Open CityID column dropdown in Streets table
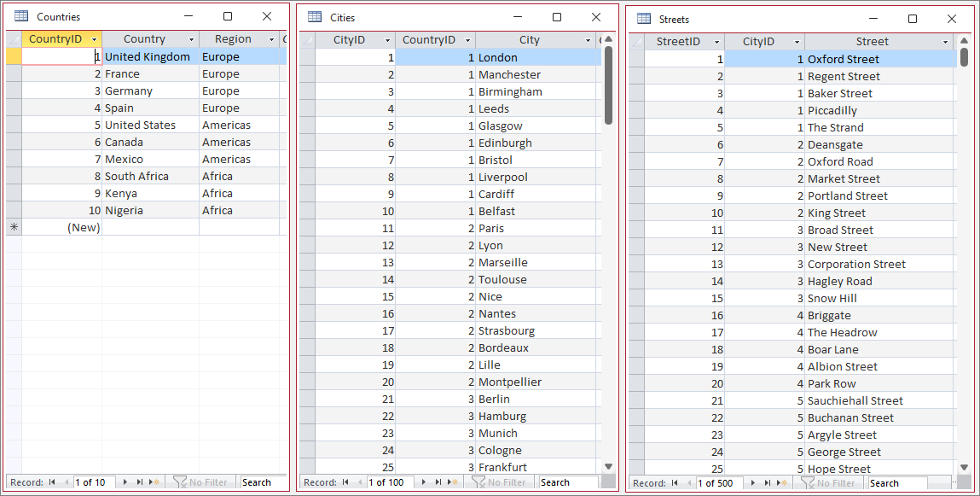Viewport: 980px width, 496px height. tap(797, 42)
